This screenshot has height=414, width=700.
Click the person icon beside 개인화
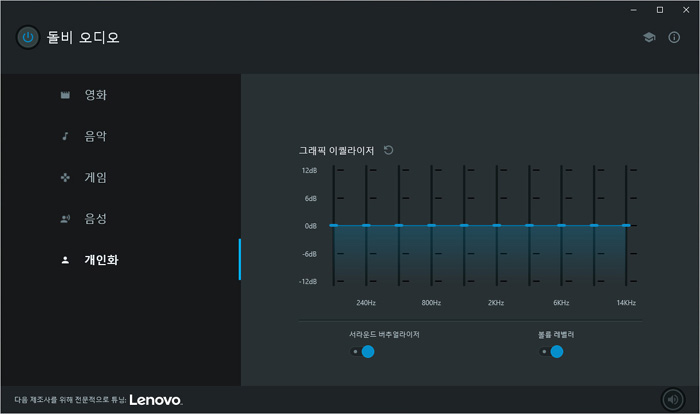click(x=65, y=260)
